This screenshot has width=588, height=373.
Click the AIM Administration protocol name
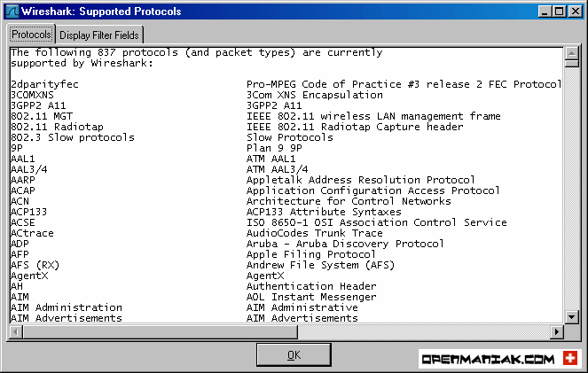[x=67, y=307]
